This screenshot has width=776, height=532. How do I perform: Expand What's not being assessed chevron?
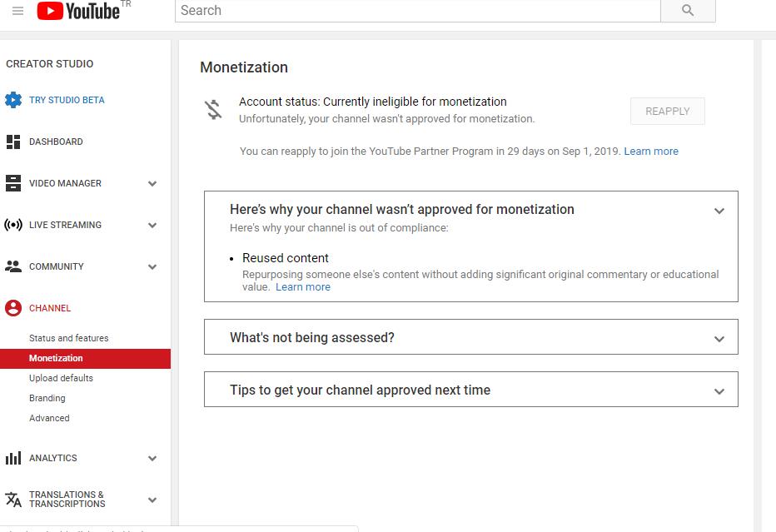click(x=719, y=339)
